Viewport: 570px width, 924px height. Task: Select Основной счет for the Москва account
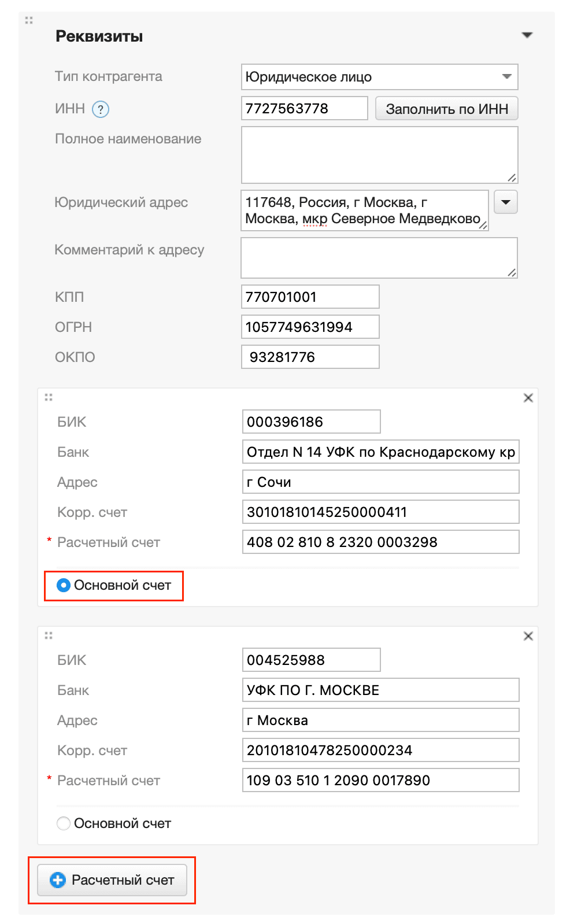point(64,823)
